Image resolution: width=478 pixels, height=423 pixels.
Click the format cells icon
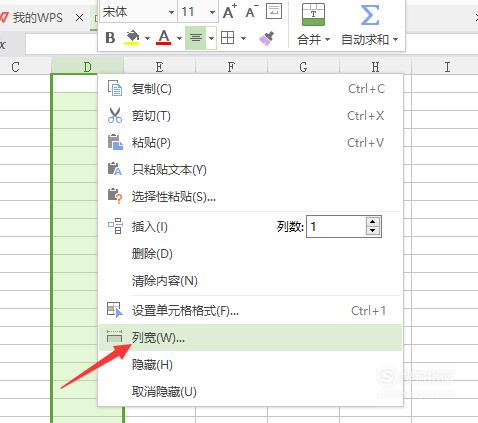115,310
